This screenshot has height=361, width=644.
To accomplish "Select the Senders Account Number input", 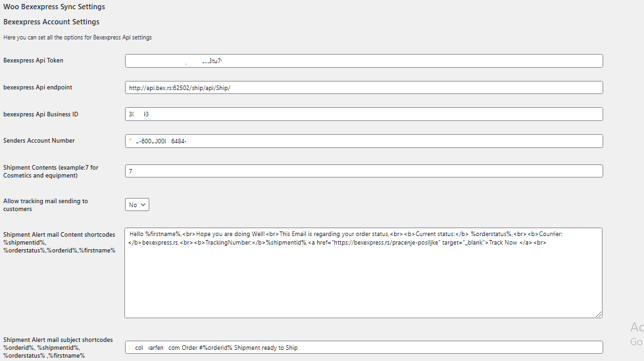I will 364,141.
